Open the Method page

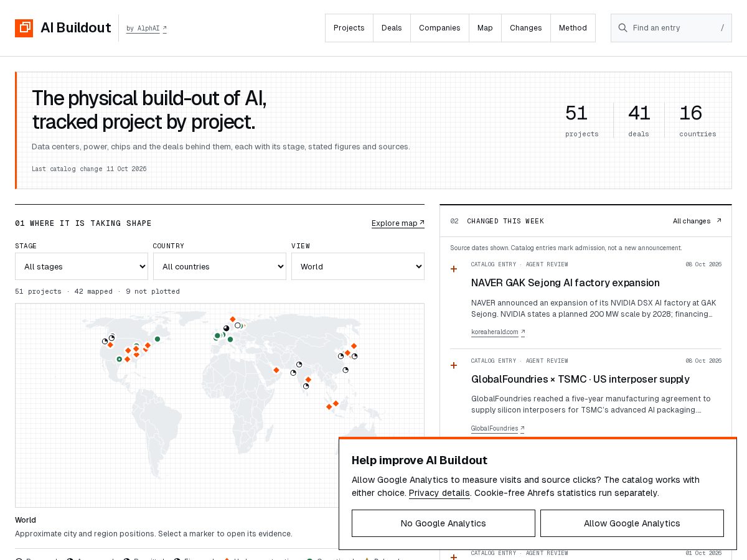[573, 28]
